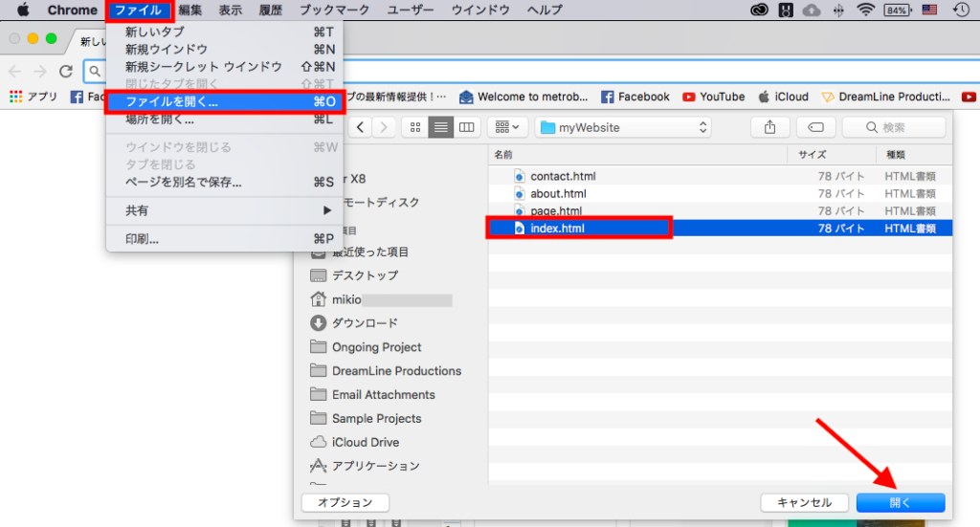Switch dialog to list view
Image resolution: width=980 pixels, height=527 pixels.
point(440,127)
